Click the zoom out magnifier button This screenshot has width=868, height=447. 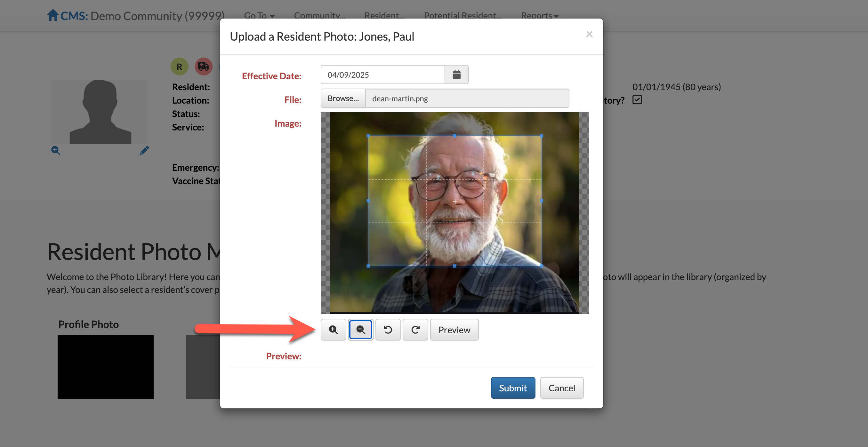tap(360, 330)
